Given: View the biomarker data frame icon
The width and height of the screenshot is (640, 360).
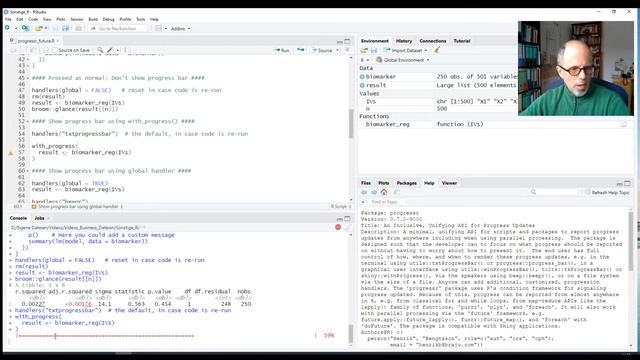Looking at the screenshot, I should tap(362, 76).
